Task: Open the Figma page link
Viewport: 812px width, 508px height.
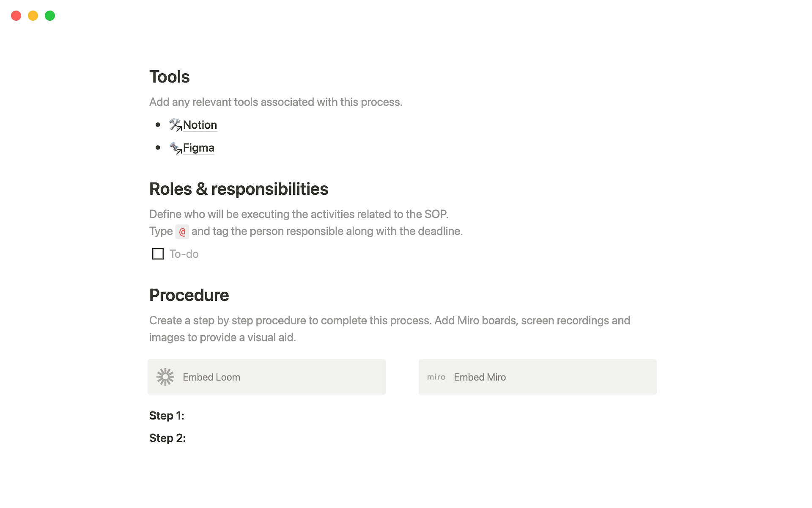Action: 198,148
